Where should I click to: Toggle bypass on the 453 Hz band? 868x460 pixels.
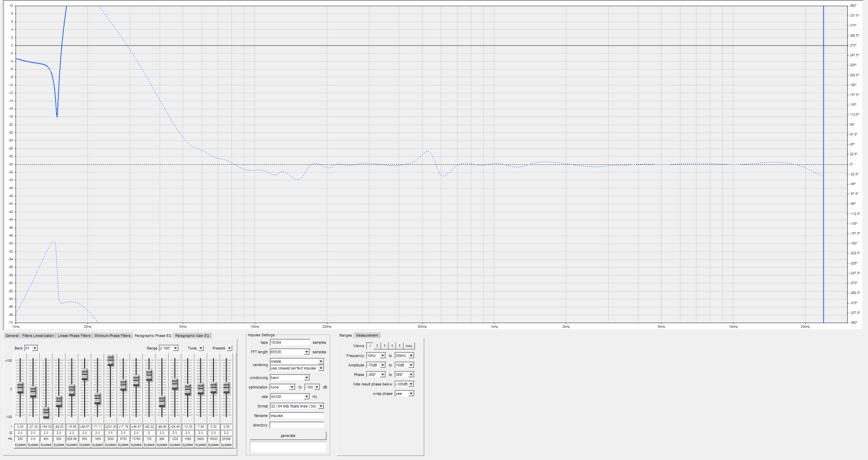pos(46,445)
